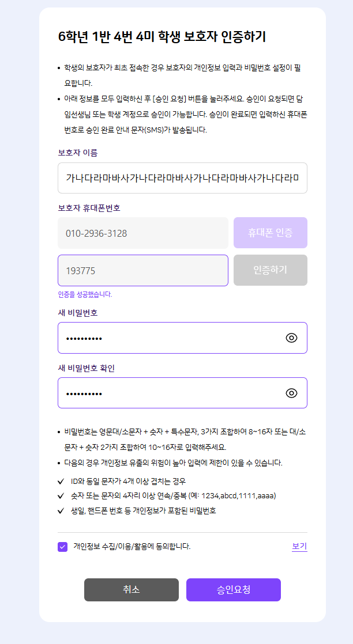353x644 pixels.
Task: Click the checkmark icon beside the 생일, 핸드폰 번호 rule
Action: pos(61,511)
